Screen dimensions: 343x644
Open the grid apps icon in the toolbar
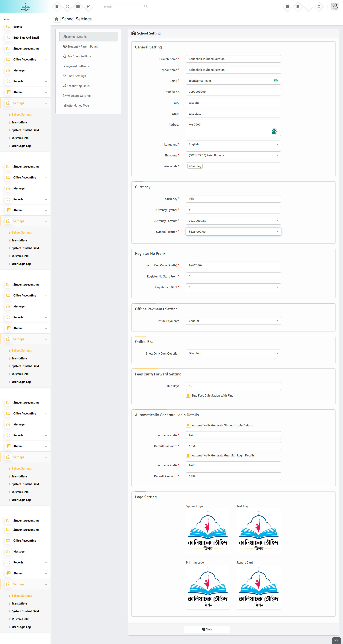pyautogui.click(x=78, y=6)
